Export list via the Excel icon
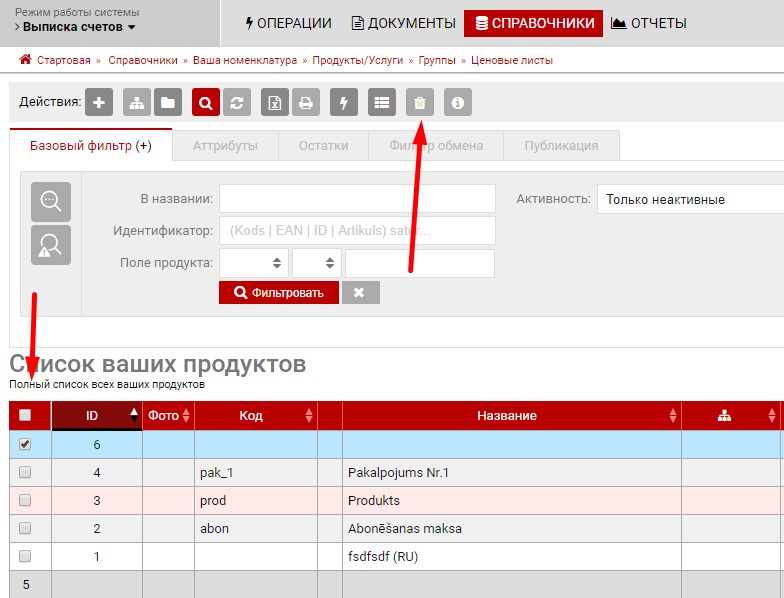This screenshot has width=784, height=598. coord(275,102)
